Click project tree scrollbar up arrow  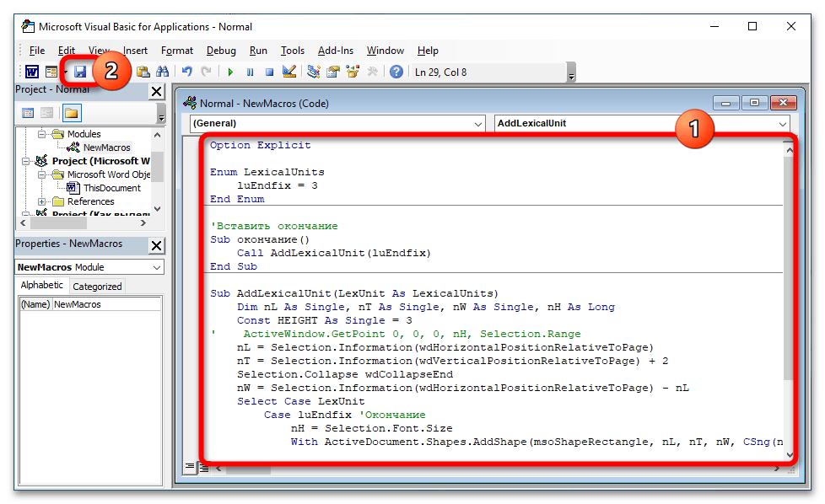click(x=157, y=135)
